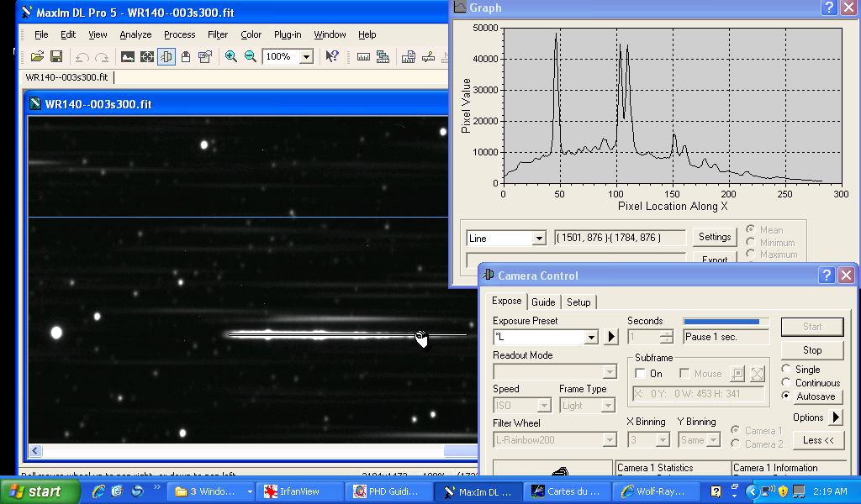The width and height of the screenshot is (861, 504).
Task: Click the Windows start button
Action: tap(40, 491)
